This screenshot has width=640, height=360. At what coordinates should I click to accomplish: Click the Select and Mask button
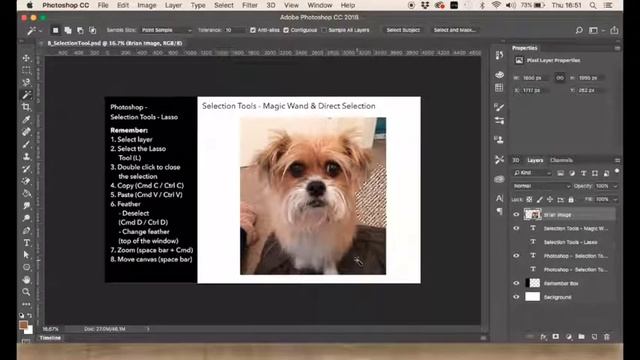coord(454,30)
